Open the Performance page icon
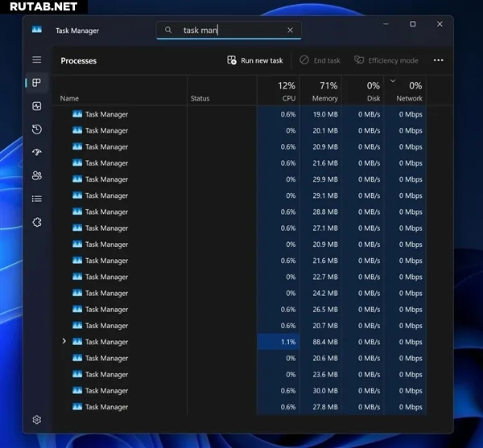The height and width of the screenshot is (448, 483). (37, 106)
